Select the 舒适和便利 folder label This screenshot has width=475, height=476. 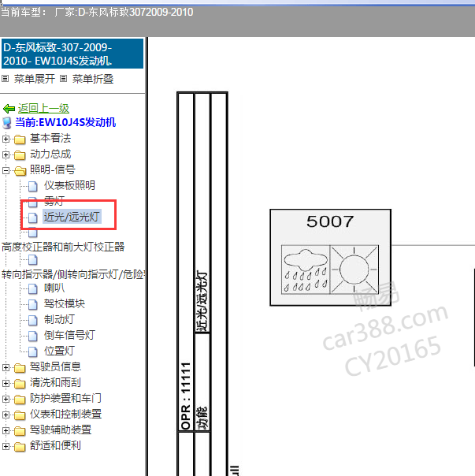point(55,445)
